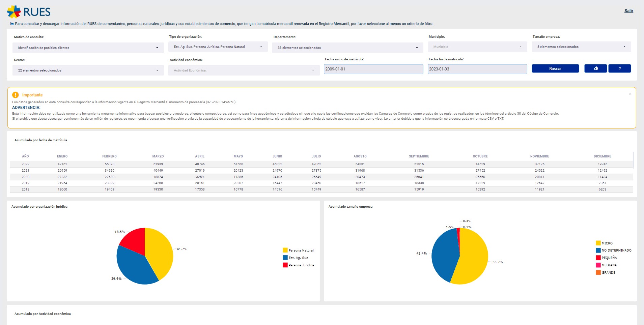Click the ENERO column header
Viewport: 644px width, 325px height.
62,156
